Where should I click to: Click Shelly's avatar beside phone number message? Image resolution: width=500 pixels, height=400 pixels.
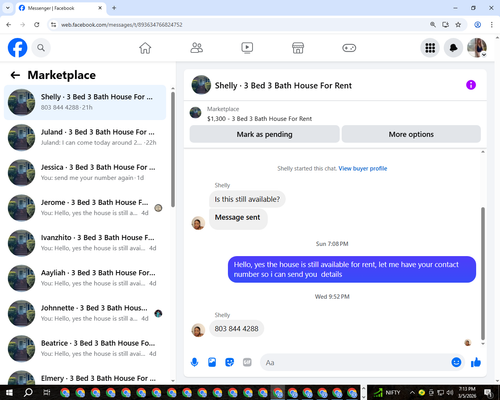coord(198,330)
